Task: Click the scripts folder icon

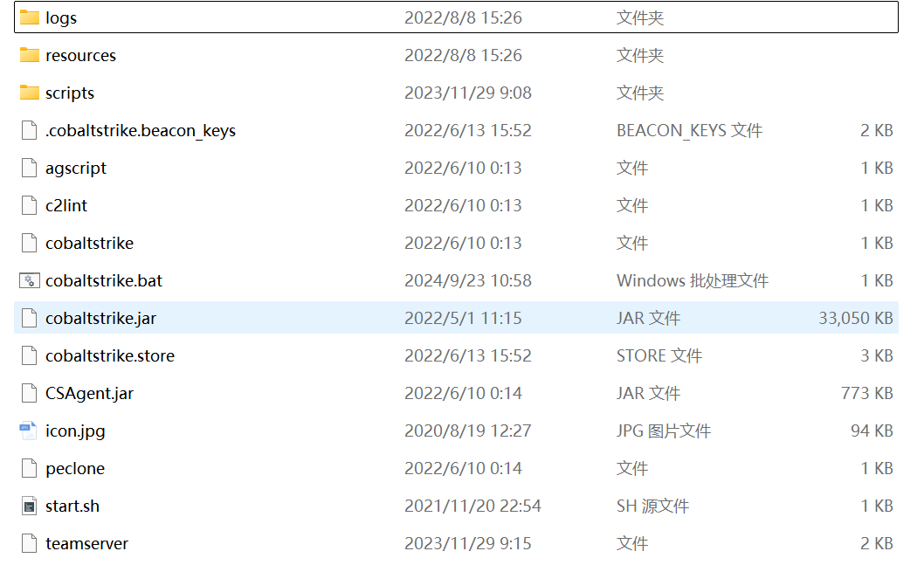Action: pyautogui.click(x=30, y=93)
